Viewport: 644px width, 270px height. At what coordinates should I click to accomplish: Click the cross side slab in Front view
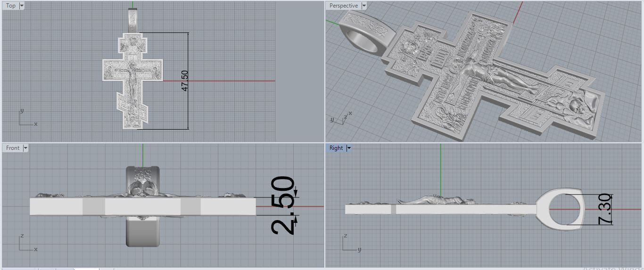click(x=142, y=206)
